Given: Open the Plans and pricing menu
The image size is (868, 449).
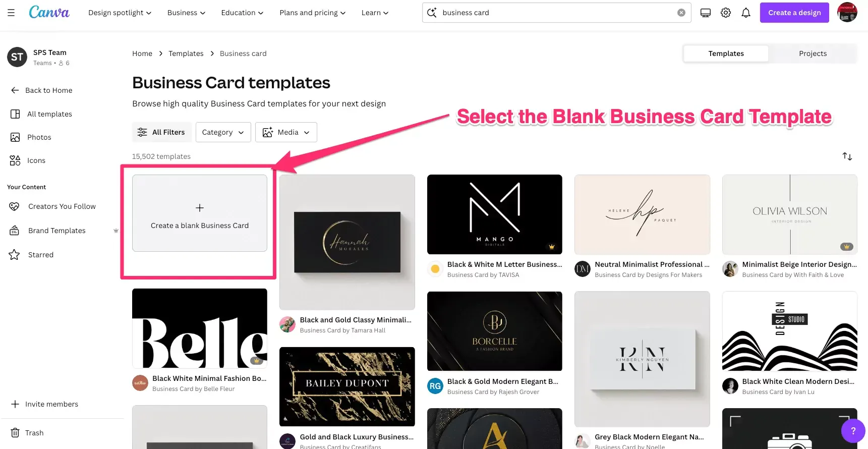Looking at the screenshot, I should coord(312,13).
